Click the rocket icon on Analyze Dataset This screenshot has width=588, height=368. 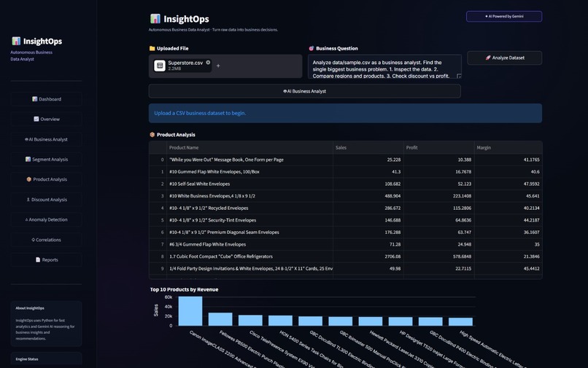(x=488, y=58)
